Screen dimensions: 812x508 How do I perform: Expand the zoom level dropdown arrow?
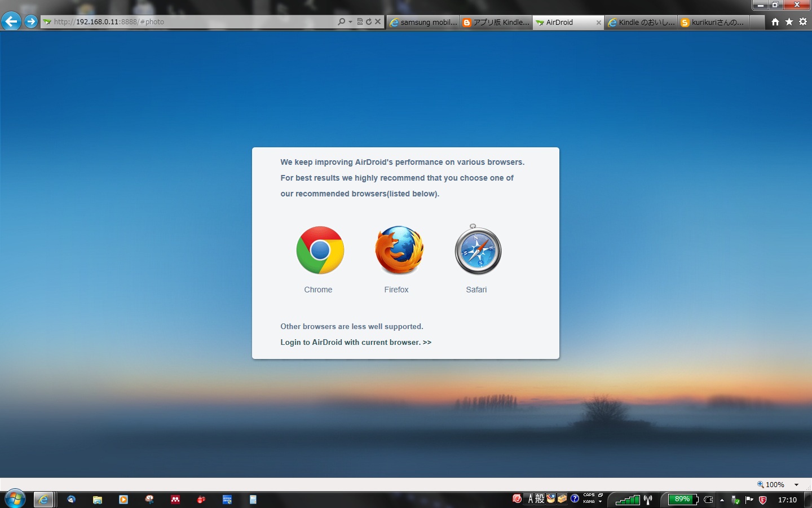(796, 484)
